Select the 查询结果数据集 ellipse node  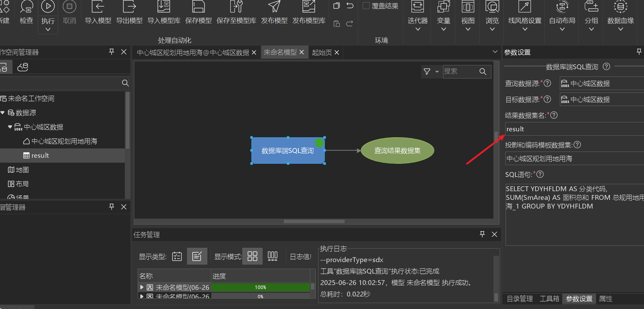pyautogui.click(x=397, y=151)
